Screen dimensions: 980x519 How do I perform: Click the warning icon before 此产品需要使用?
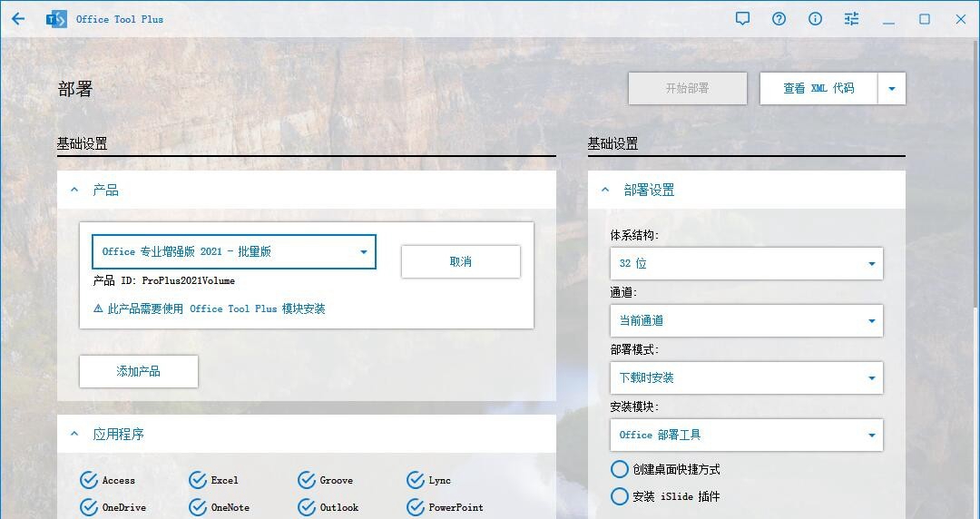pyautogui.click(x=98, y=308)
